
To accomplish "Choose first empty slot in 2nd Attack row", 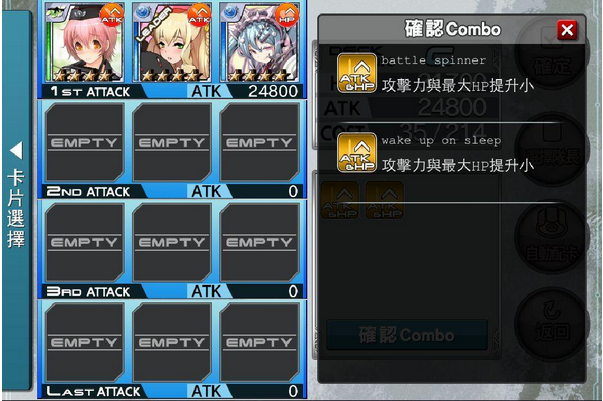I will 85,142.
